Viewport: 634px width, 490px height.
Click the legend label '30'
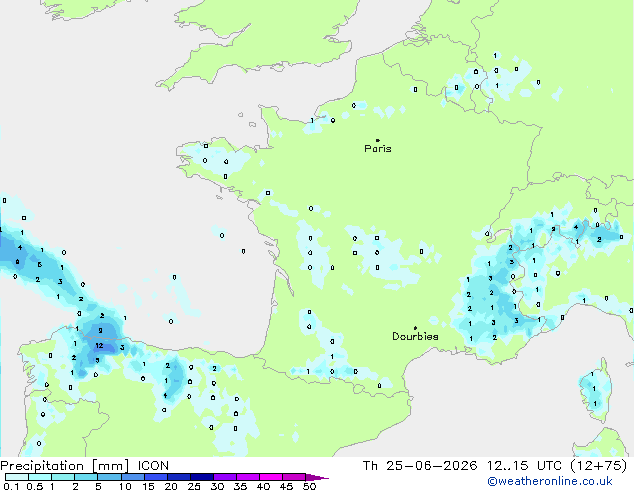point(217,486)
